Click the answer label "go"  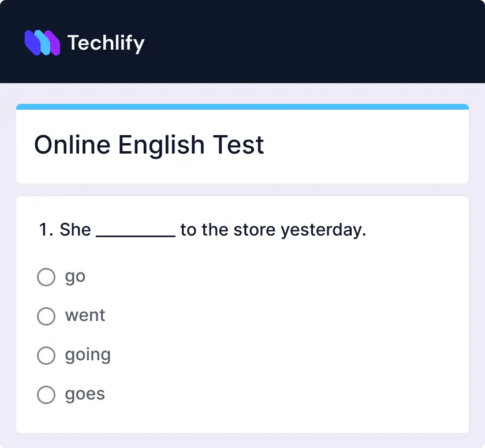coord(76,276)
